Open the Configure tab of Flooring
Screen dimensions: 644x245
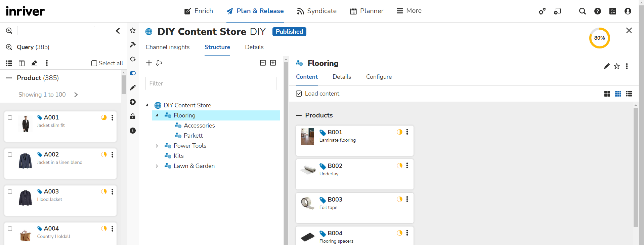pos(379,77)
